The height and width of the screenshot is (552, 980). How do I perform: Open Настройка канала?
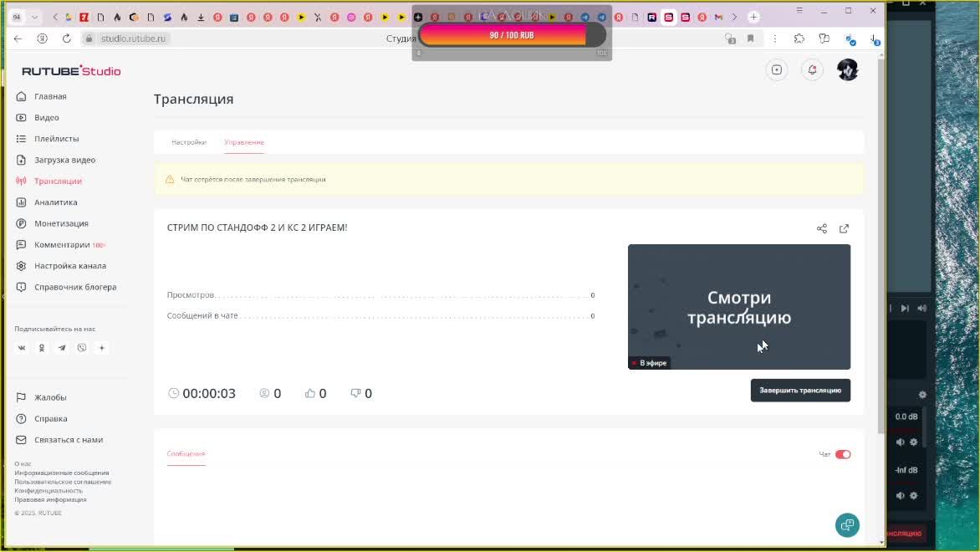70,266
